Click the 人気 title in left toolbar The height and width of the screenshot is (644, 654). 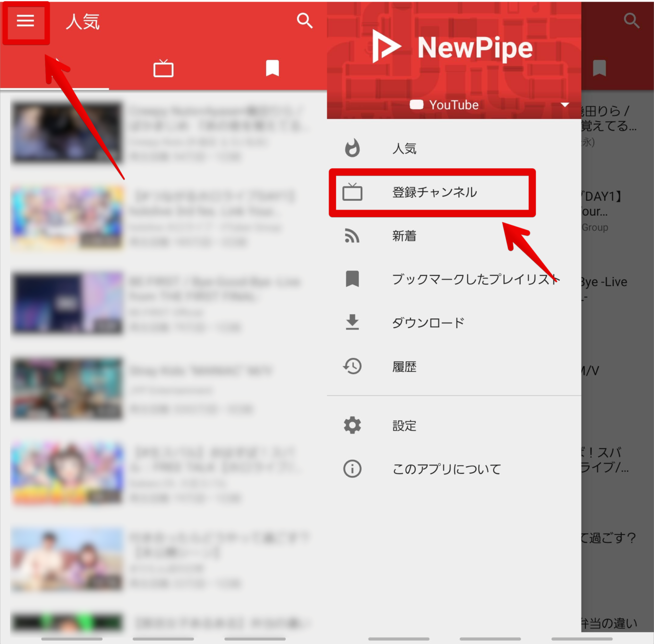pos(83,21)
